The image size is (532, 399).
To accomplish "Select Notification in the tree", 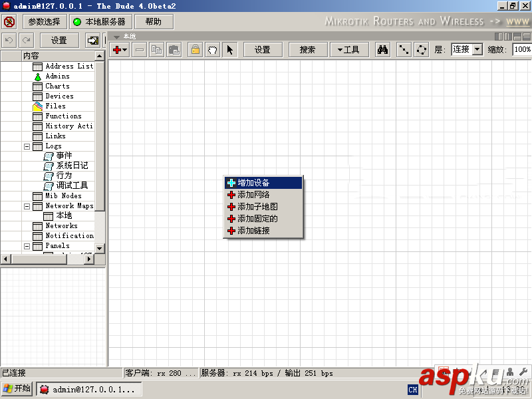I will (x=70, y=236).
